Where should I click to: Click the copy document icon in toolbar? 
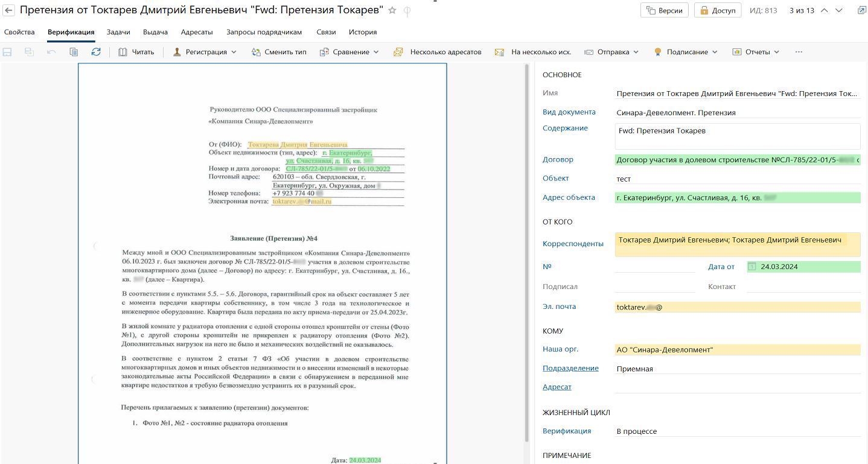(x=74, y=52)
